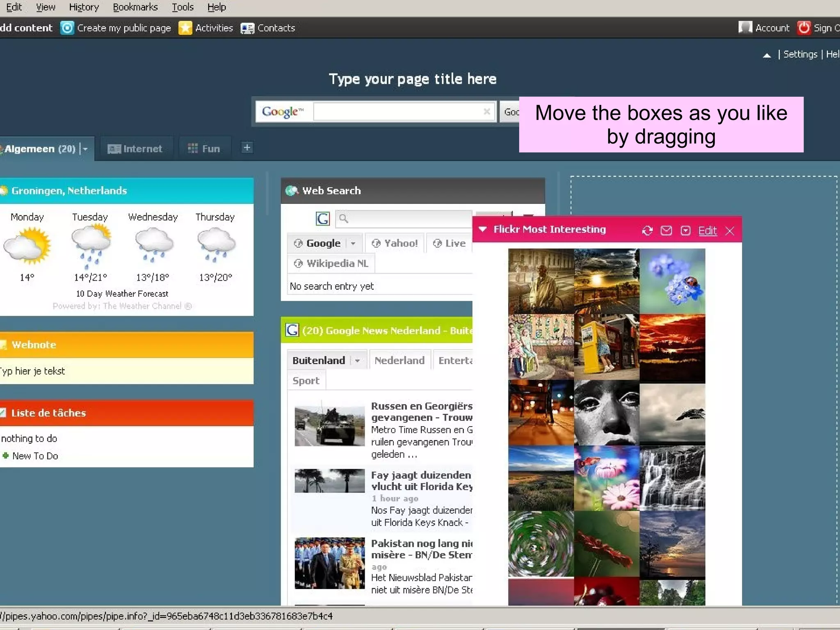
Task: Close the Flickr Most Interesting widget
Action: (730, 231)
